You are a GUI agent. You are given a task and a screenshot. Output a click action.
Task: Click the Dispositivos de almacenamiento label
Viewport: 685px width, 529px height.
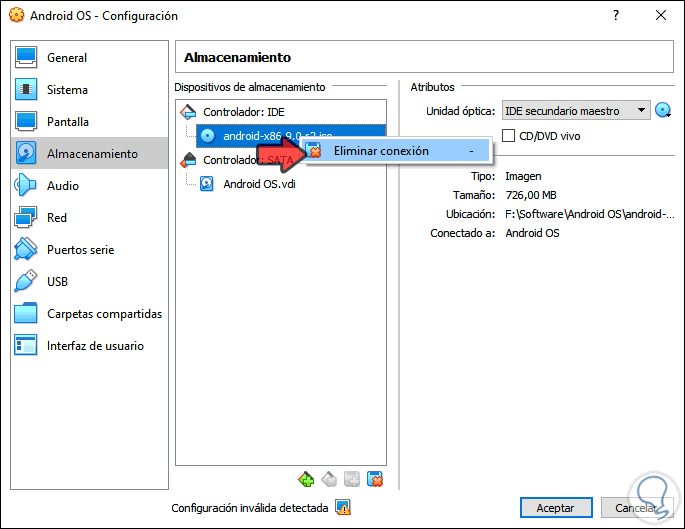(249, 87)
